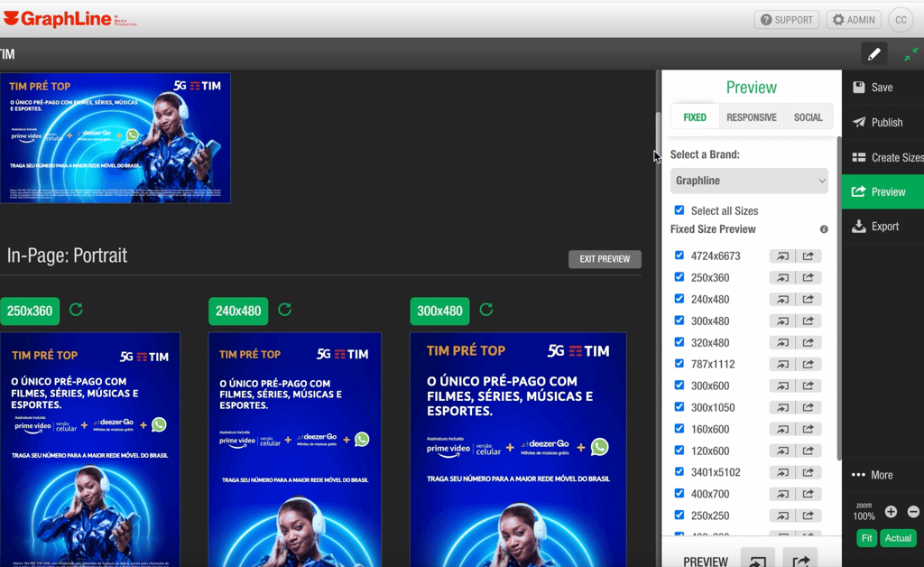
Task: Click the Fixed Size Preview info icon
Action: click(x=824, y=229)
